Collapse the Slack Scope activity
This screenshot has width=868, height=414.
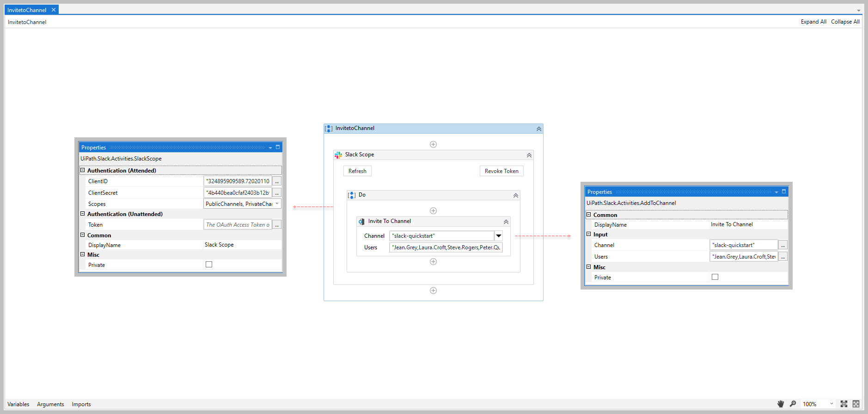tap(529, 155)
